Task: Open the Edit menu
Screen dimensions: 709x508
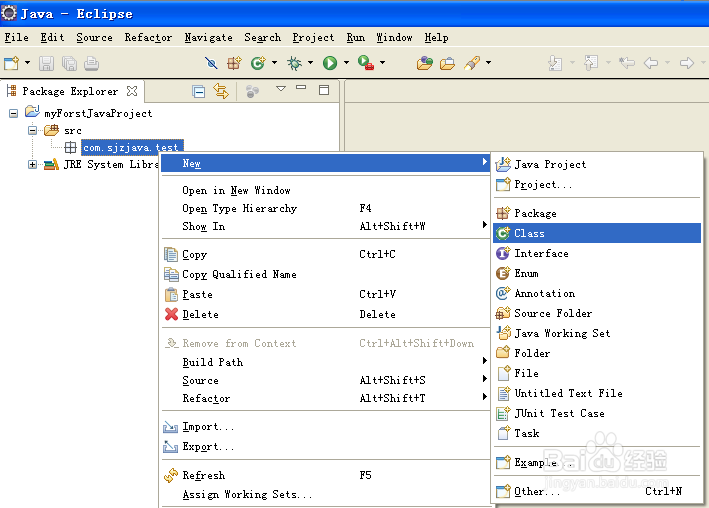Action: [52, 38]
